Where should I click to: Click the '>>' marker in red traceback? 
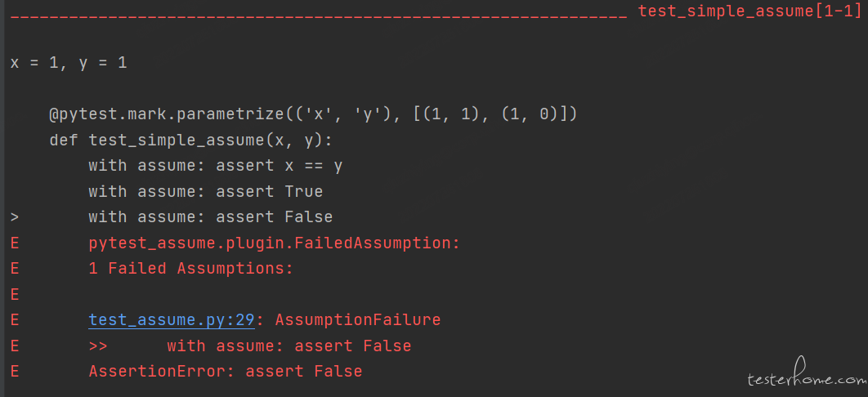[x=98, y=346]
